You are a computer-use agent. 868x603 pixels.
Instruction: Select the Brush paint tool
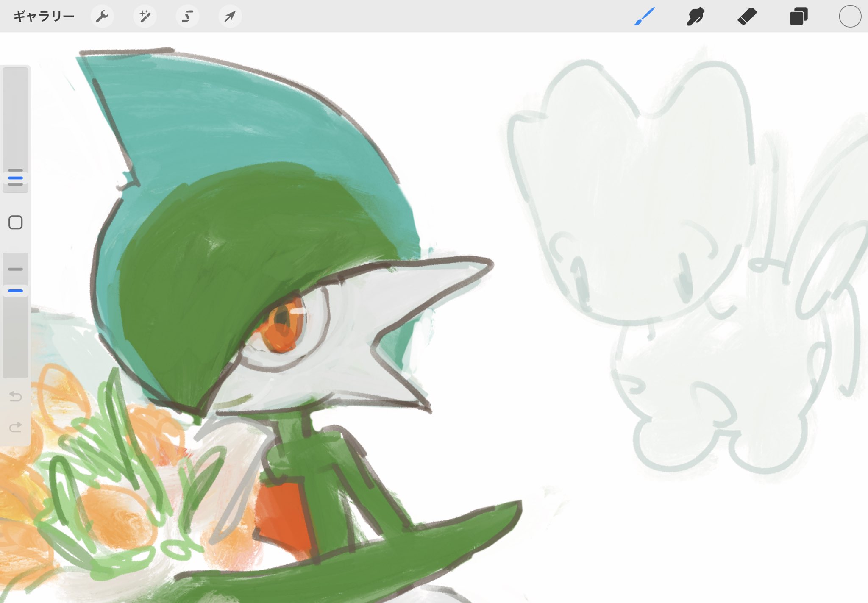(645, 17)
